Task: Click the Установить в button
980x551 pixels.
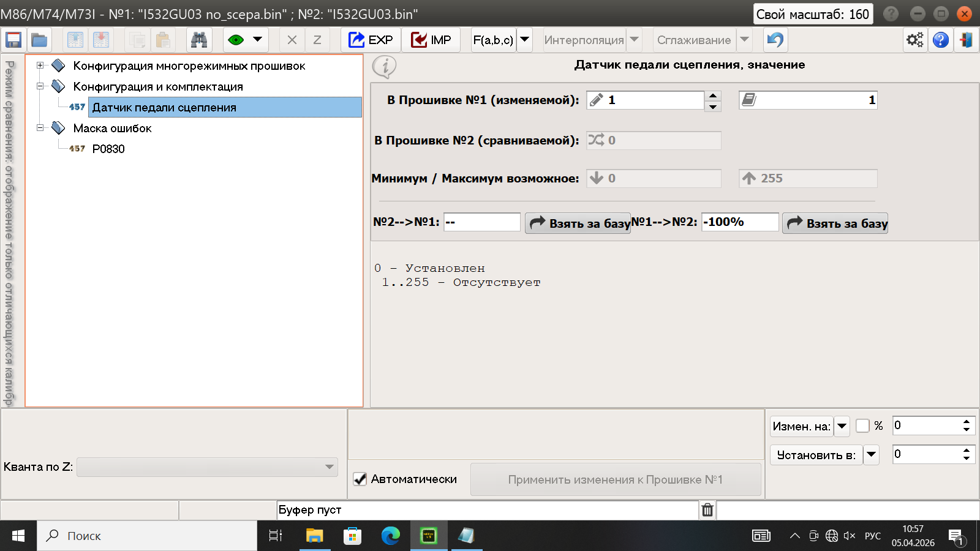Action: [816, 455]
